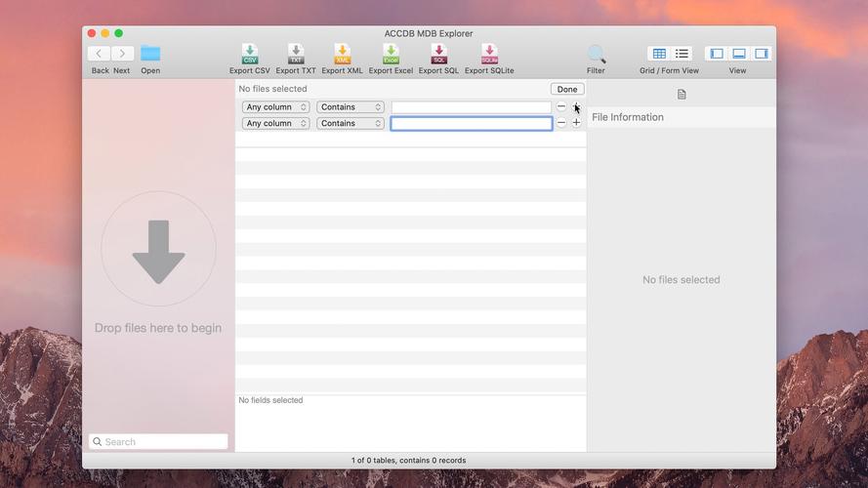Click the large drop files arrow

pos(159,252)
